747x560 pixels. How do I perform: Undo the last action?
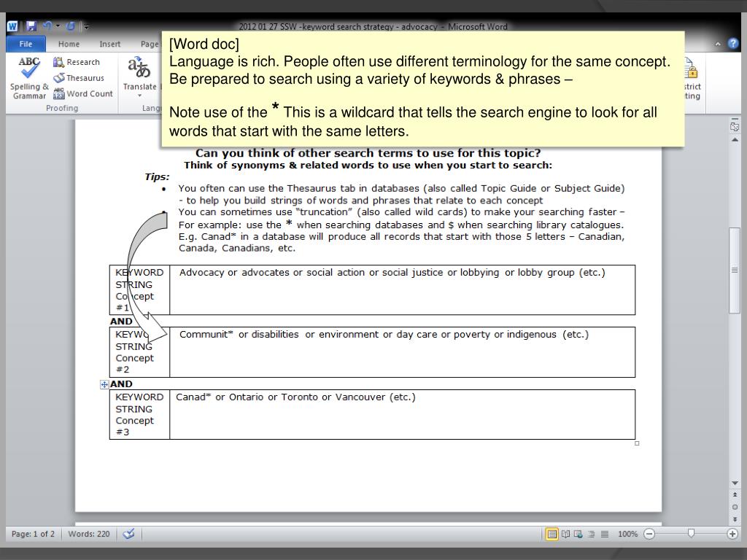coord(47,26)
